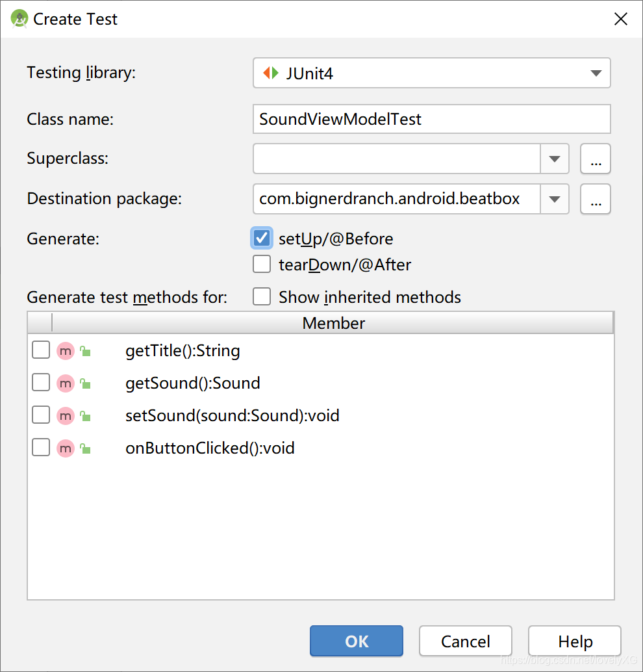The width and height of the screenshot is (643, 672).
Task: Select the getTitle():String row text
Action: click(183, 351)
